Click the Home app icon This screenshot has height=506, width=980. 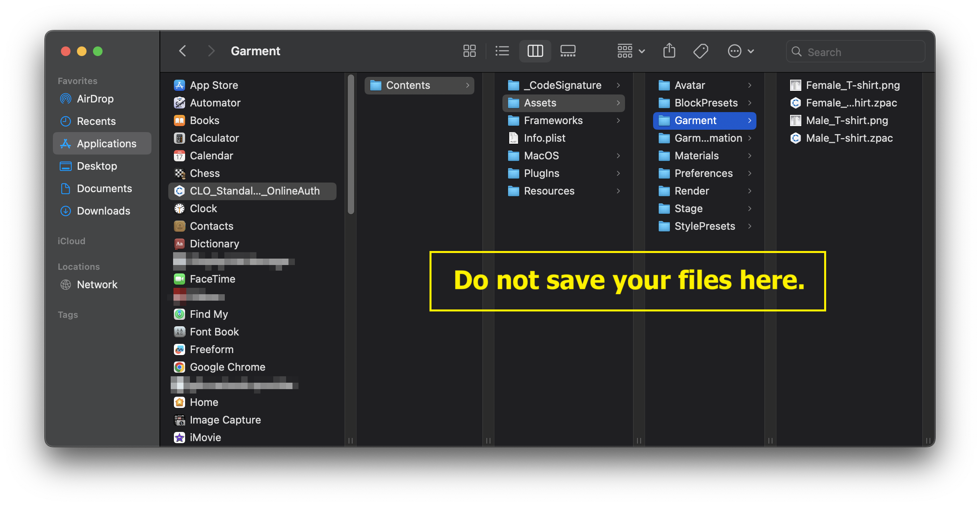pyautogui.click(x=179, y=402)
